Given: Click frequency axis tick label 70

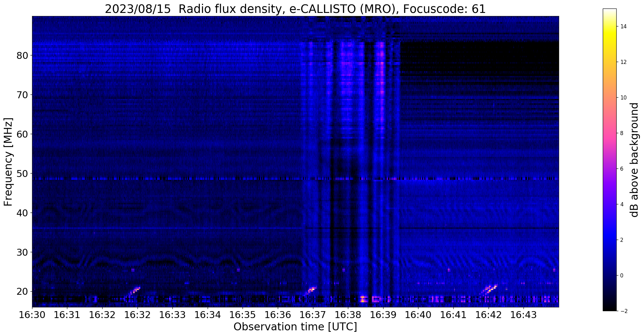Looking at the screenshot, I should (x=22, y=95).
